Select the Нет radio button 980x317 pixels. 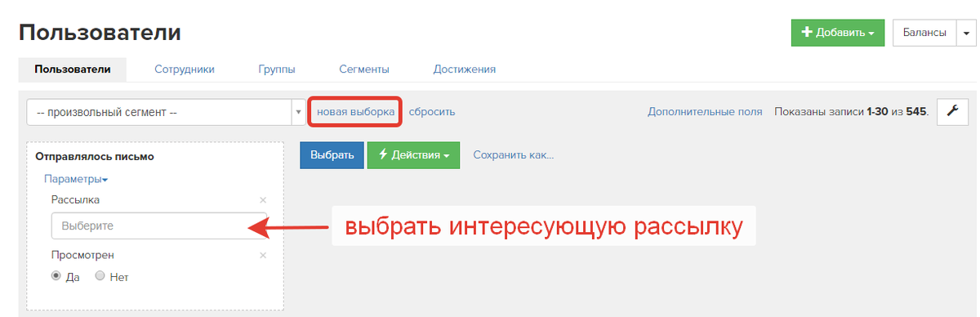(x=100, y=276)
